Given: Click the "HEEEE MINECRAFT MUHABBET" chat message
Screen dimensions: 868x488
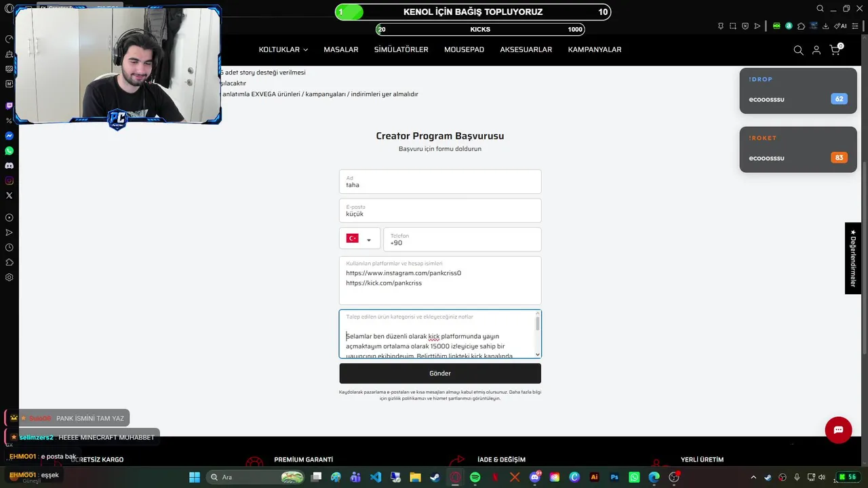Looking at the screenshot, I should [x=106, y=437].
